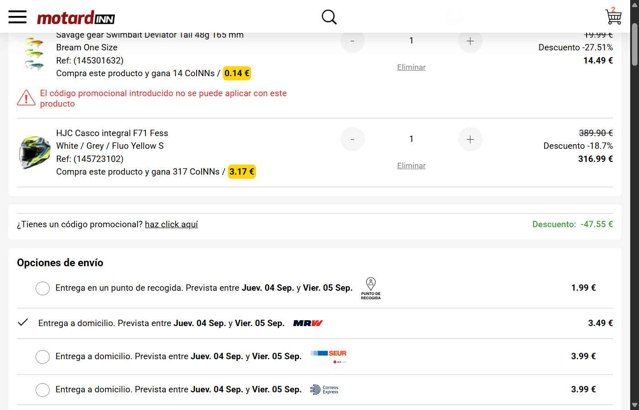Click the 3.17 € CoINNs yellow badge
Image resolution: width=639 pixels, height=410 pixels.
(x=242, y=172)
